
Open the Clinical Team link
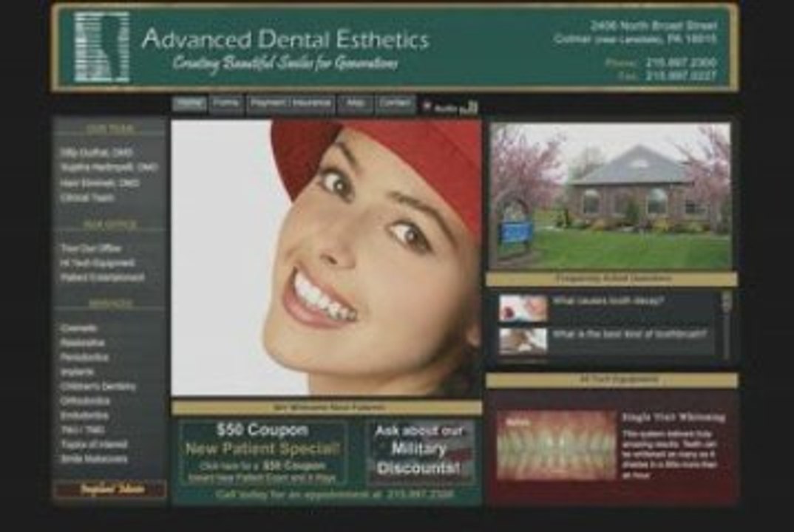coord(87,198)
